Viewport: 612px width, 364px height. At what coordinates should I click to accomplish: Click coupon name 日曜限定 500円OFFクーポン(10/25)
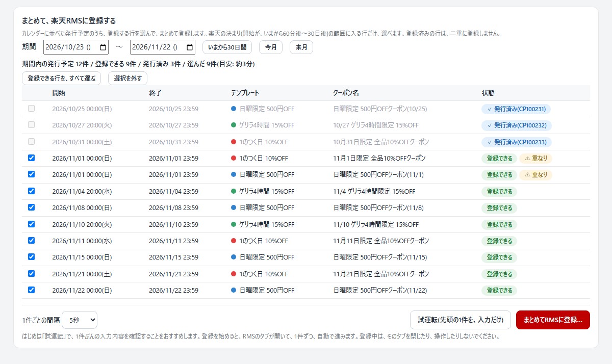pyautogui.click(x=380, y=109)
